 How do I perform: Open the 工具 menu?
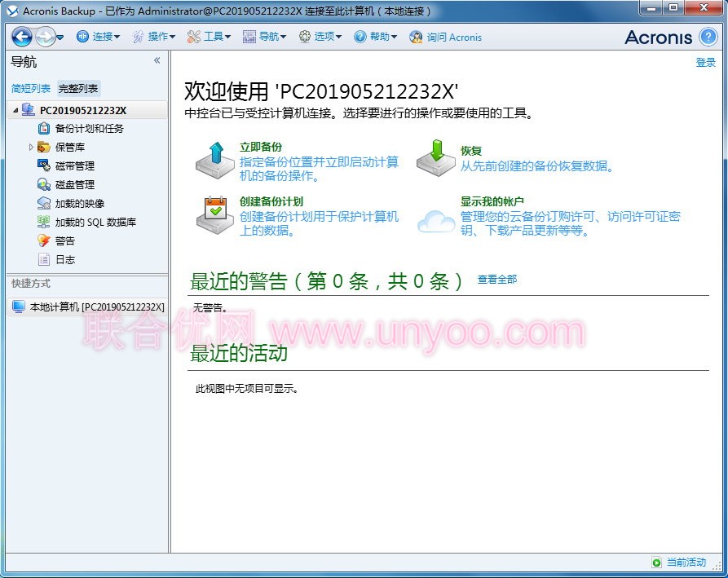209,37
